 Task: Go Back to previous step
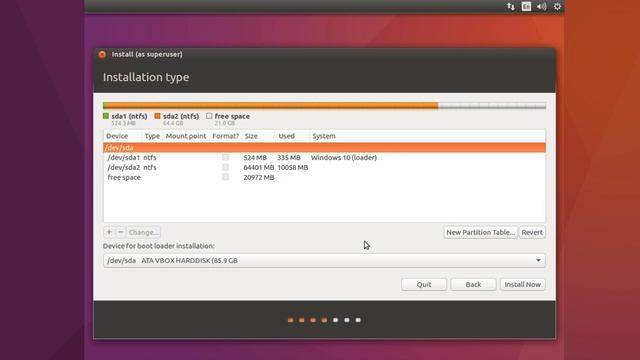tap(473, 284)
